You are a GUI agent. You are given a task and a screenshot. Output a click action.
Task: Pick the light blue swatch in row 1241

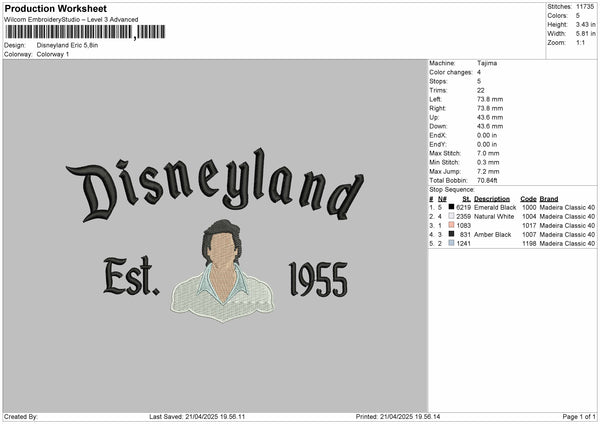[x=452, y=243]
